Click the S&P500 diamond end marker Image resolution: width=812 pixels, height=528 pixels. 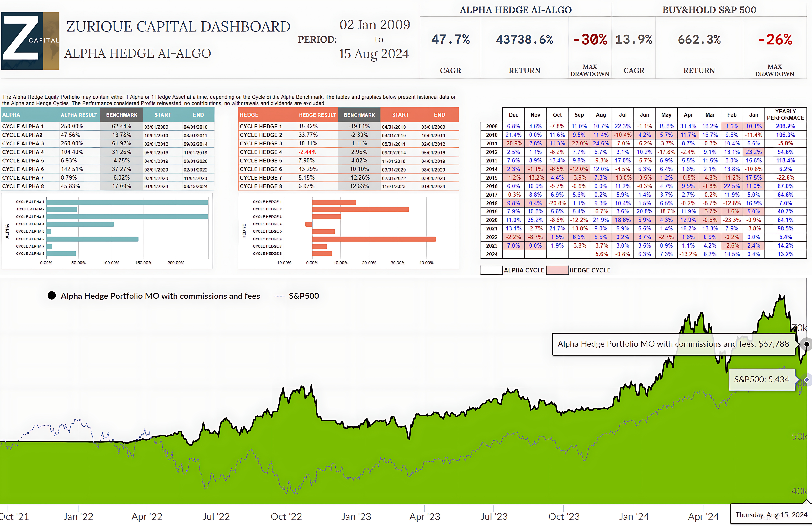tap(807, 380)
